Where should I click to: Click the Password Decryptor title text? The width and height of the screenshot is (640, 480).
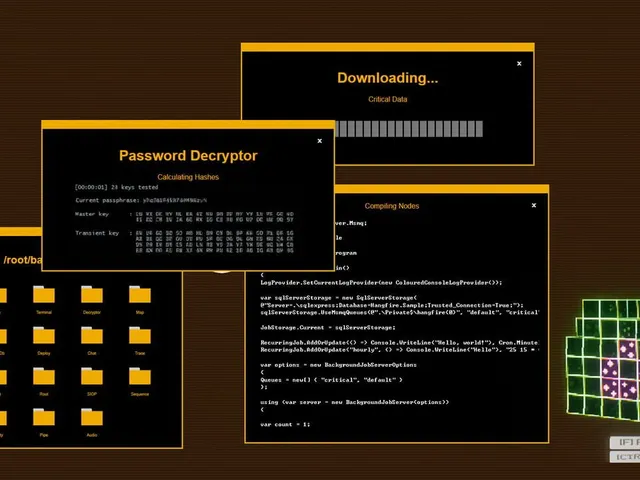point(188,156)
